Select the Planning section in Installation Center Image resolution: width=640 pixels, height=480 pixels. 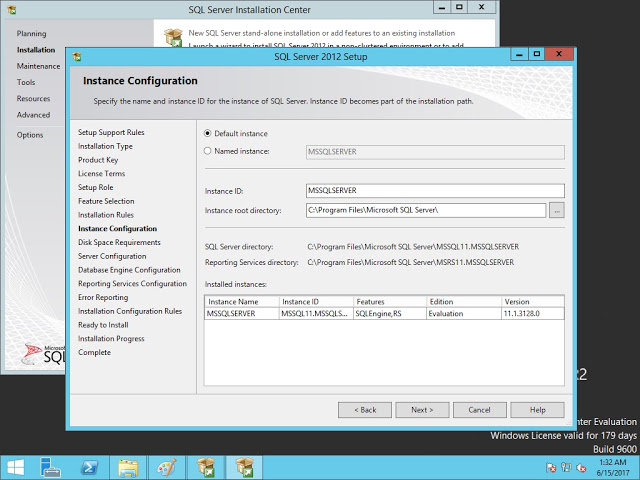pos(31,34)
